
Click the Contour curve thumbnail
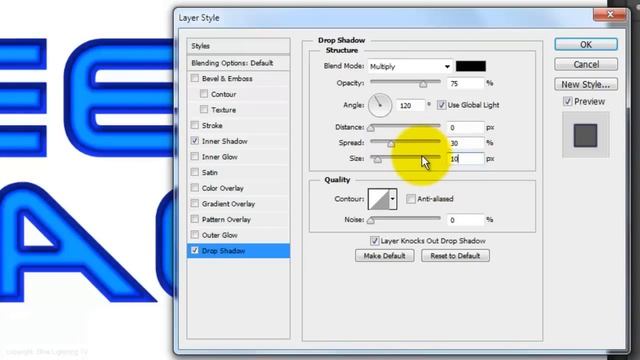coord(378,199)
